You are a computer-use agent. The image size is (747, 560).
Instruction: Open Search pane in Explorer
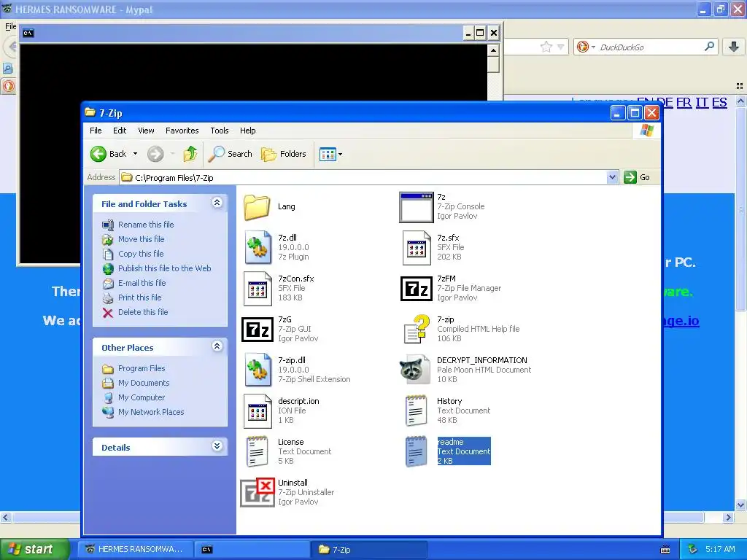(x=231, y=154)
